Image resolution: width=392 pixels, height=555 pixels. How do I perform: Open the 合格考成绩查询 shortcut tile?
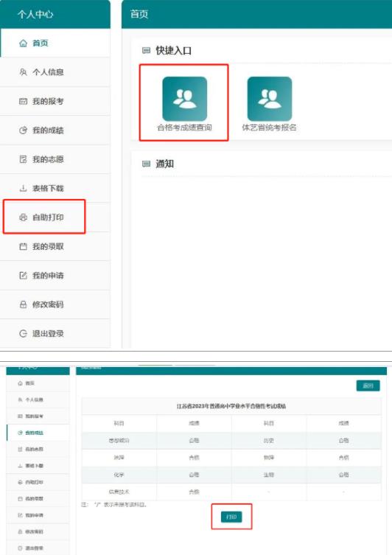(184, 104)
